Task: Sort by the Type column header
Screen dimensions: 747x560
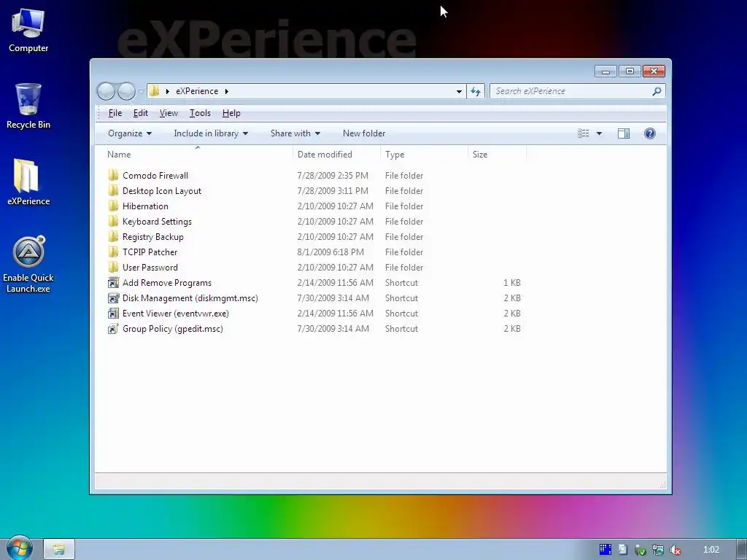Action: [x=424, y=155]
